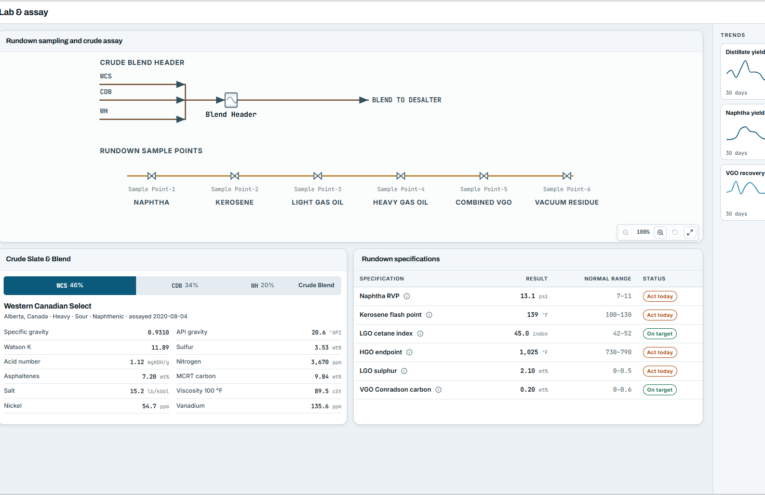This screenshot has height=495, width=765.
Task: Switch to the WCS 46% crude tab
Action: click(70, 285)
